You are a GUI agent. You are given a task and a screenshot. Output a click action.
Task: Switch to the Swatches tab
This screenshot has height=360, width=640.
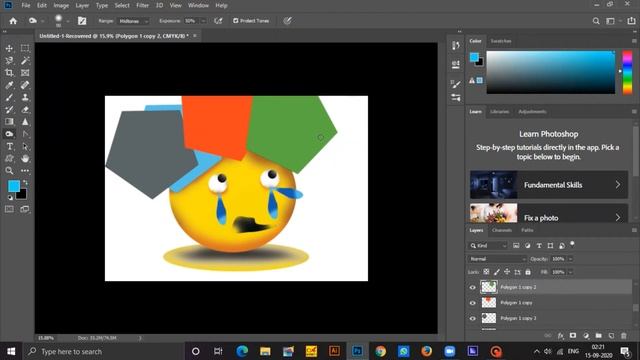[501, 41]
